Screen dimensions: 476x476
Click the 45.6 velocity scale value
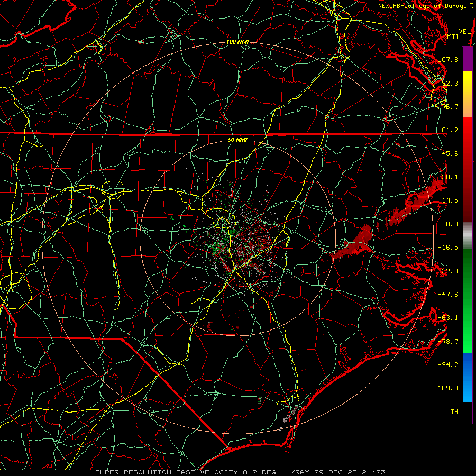[x=450, y=153]
